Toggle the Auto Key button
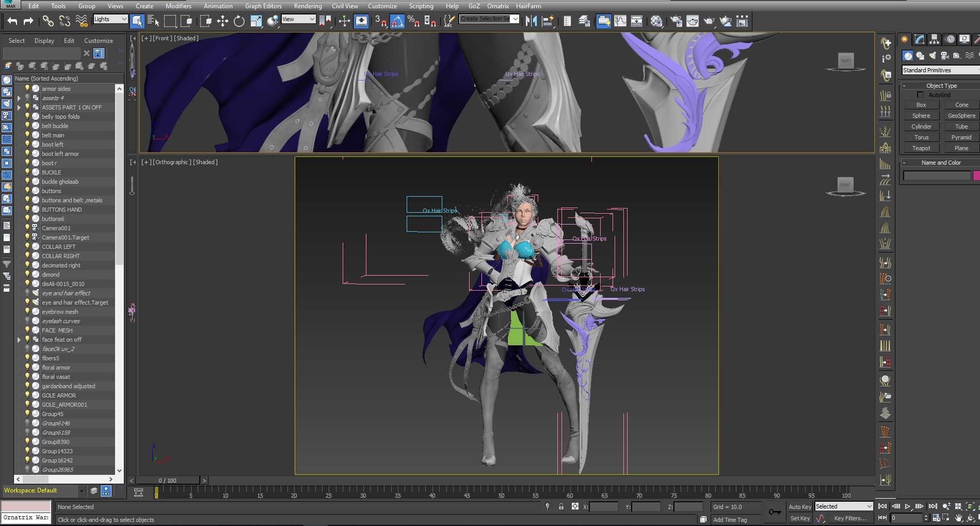The height and width of the screenshot is (526, 980). 799,507
